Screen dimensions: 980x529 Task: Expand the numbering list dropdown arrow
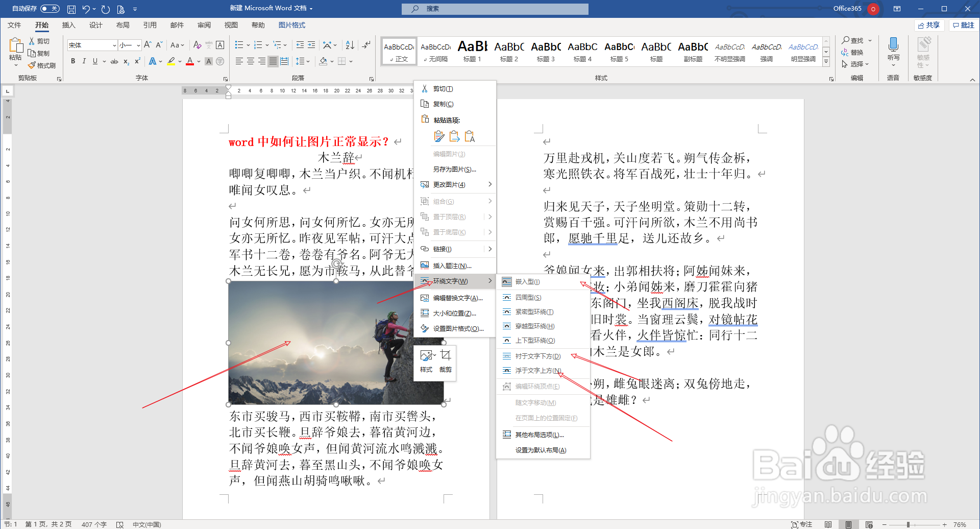(267, 45)
